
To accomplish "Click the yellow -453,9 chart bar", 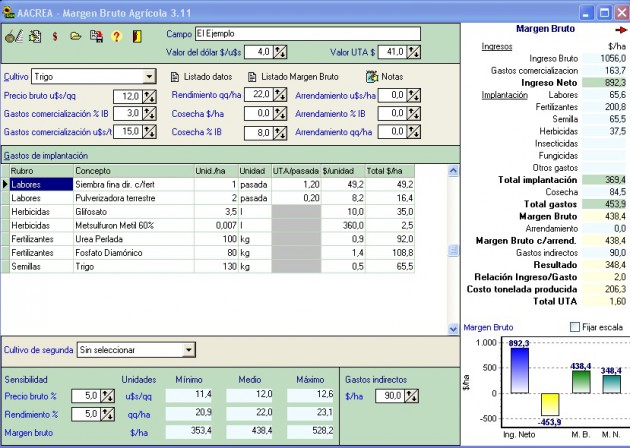I will [550, 405].
